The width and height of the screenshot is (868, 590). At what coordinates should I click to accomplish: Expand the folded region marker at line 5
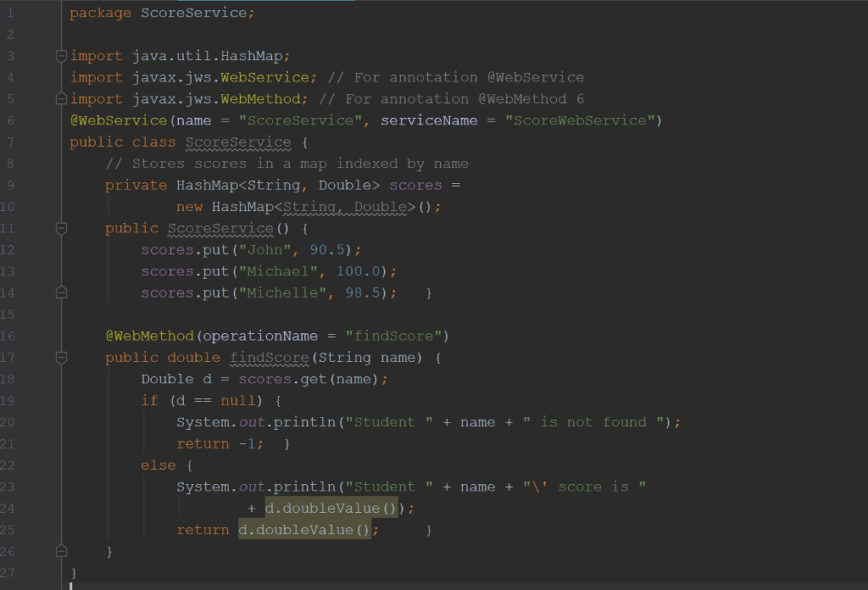(x=60, y=98)
